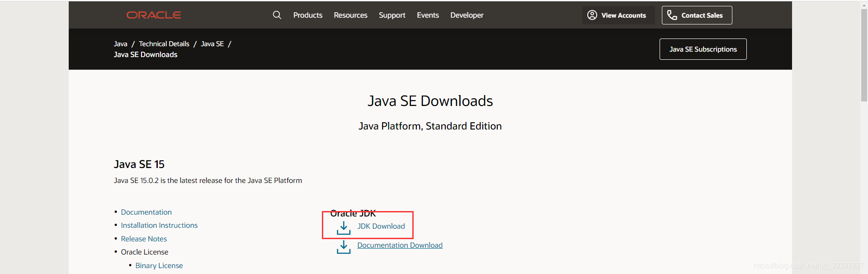This screenshot has height=274, width=868.
Task: Click the View Accounts user icon
Action: 592,15
